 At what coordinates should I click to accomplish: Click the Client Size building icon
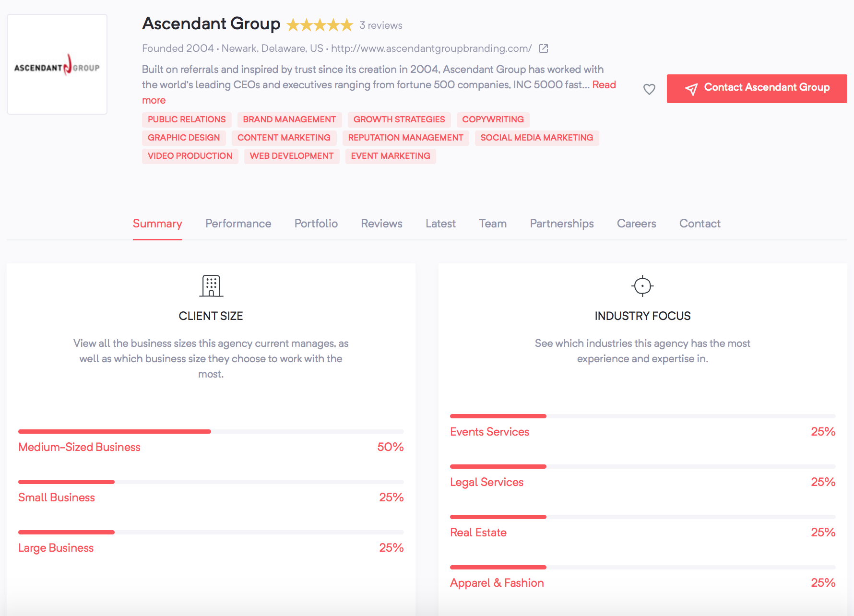pos(211,286)
